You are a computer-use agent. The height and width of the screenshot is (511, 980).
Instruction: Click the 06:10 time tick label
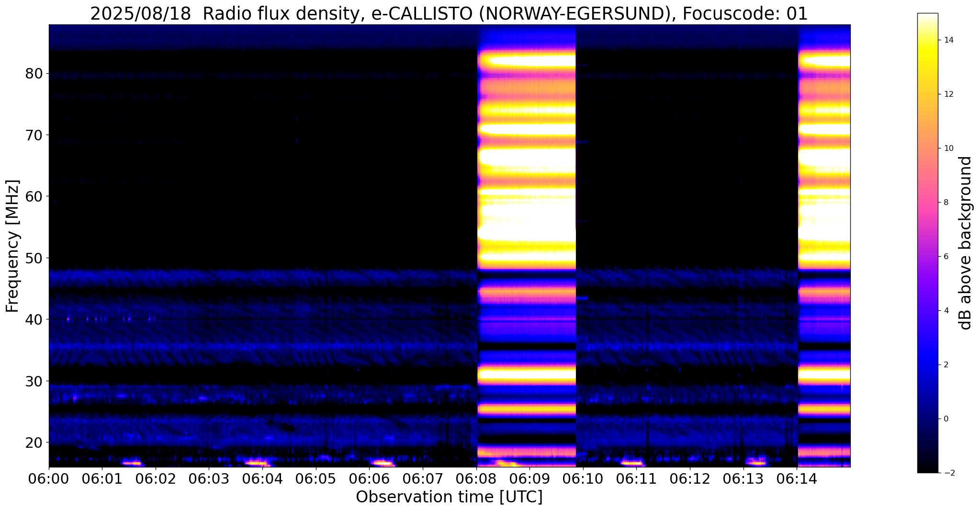pos(583,479)
